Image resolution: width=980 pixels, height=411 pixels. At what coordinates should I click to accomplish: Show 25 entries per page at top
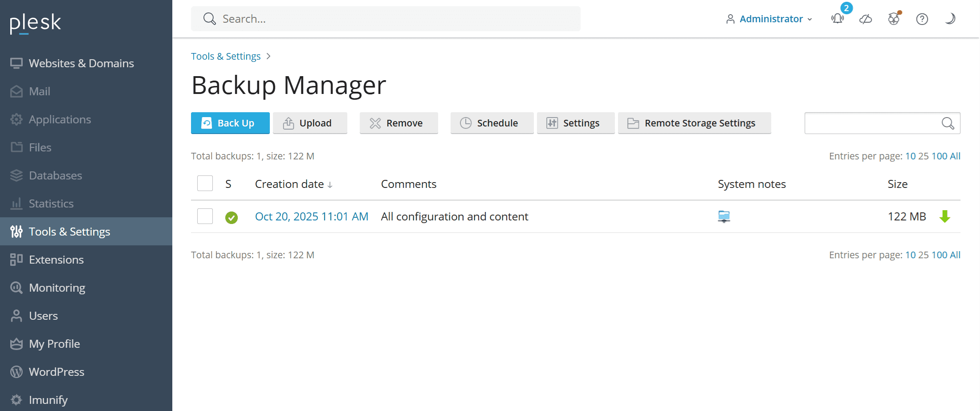(923, 156)
